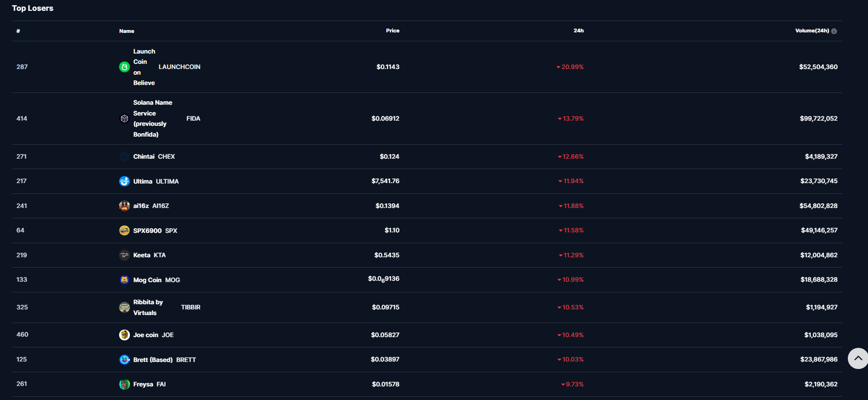The width and height of the screenshot is (868, 400).
Task: Click the LAUNCHCOIN ticker symbol text
Action: 179,67
